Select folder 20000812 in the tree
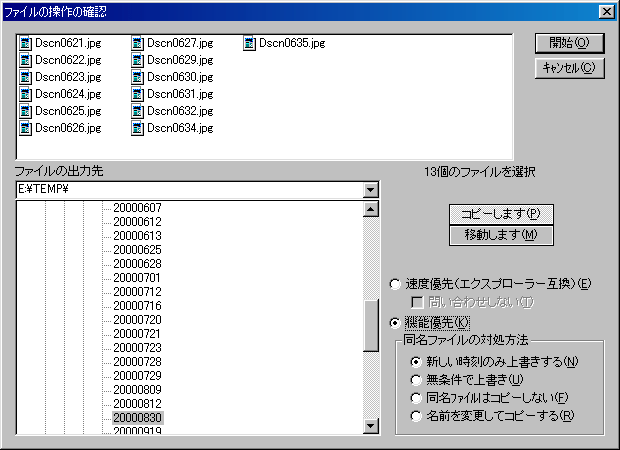The height and width of the screenshot is (450, 620). (x=137, y=404)
